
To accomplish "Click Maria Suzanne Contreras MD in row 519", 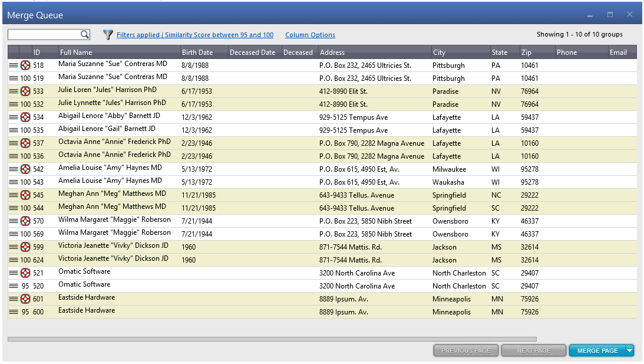I will pyautogui.click(x=113, y=77).
